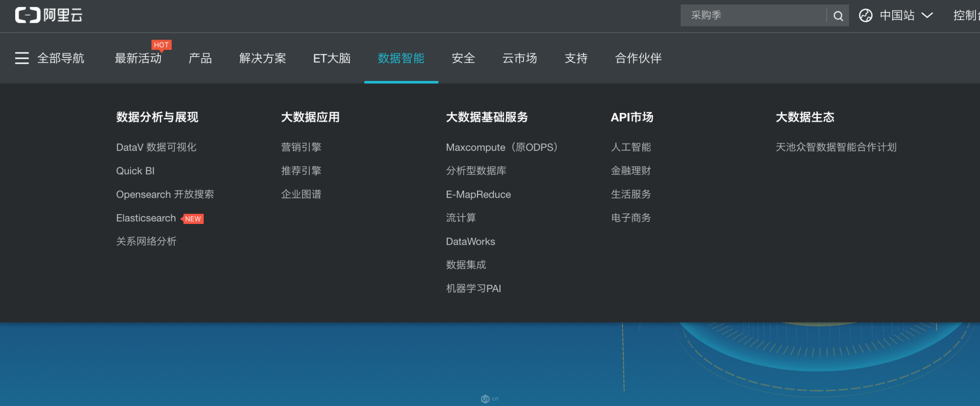Open the E-MapReduce link
Screen dimensions: 980x406
point(478,195)
